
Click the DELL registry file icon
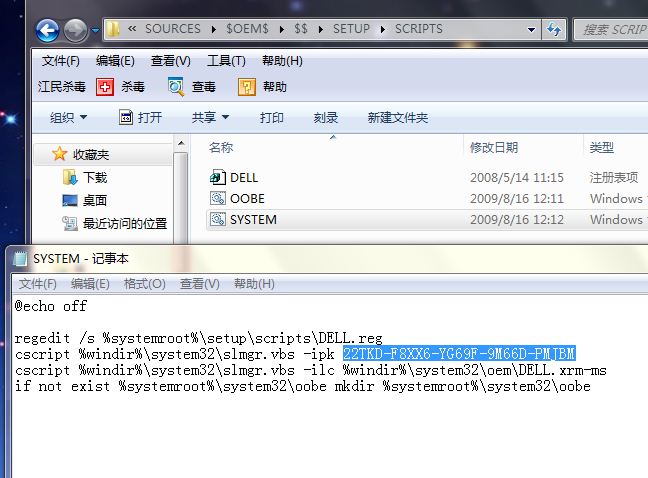(x=217, y=177)
